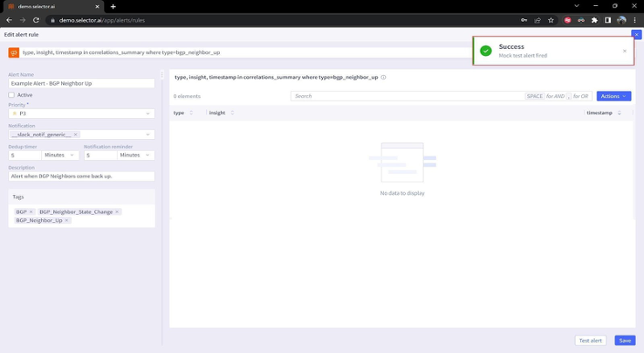Viewport: 644px width, 353px height.
Task: Click the blue Save button
Action: [x=625, y=341]
